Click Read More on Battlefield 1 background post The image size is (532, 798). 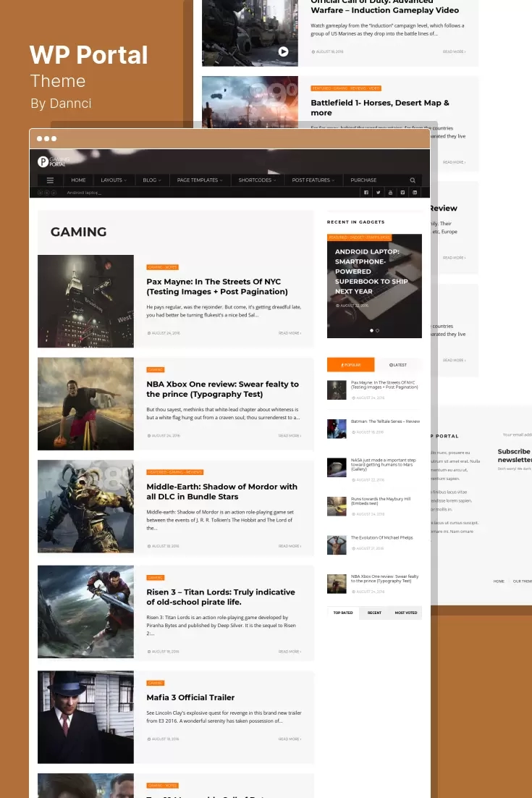(454, 162)
